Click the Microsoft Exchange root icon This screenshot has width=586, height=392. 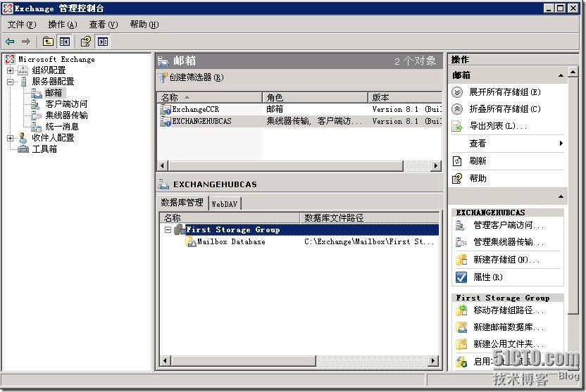(10, 59)
